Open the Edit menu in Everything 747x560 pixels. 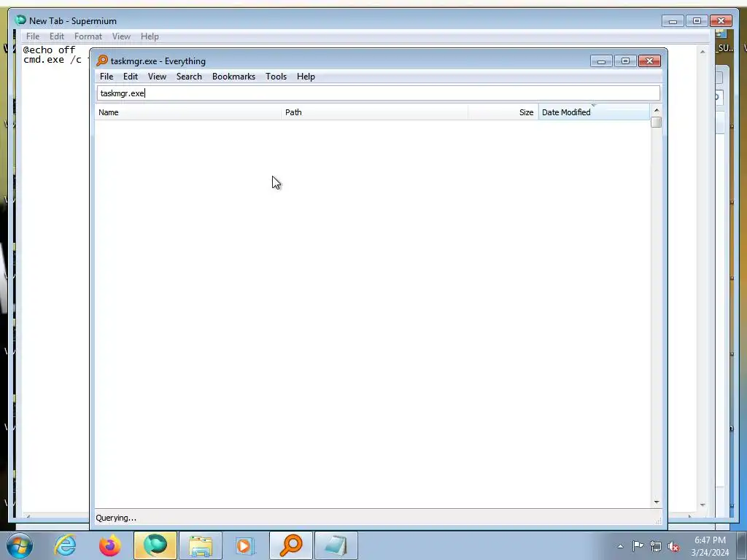(x=130, y=77)
